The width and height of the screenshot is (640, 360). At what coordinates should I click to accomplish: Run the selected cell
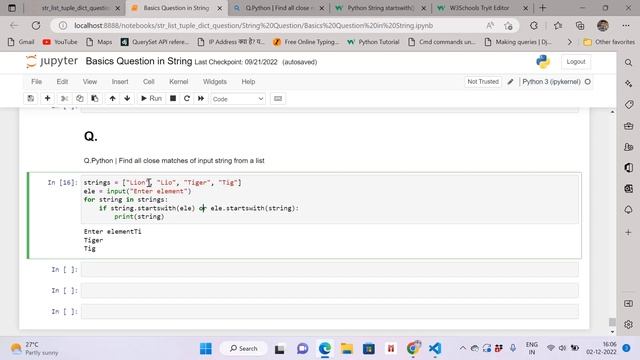[x=151, y=98]
